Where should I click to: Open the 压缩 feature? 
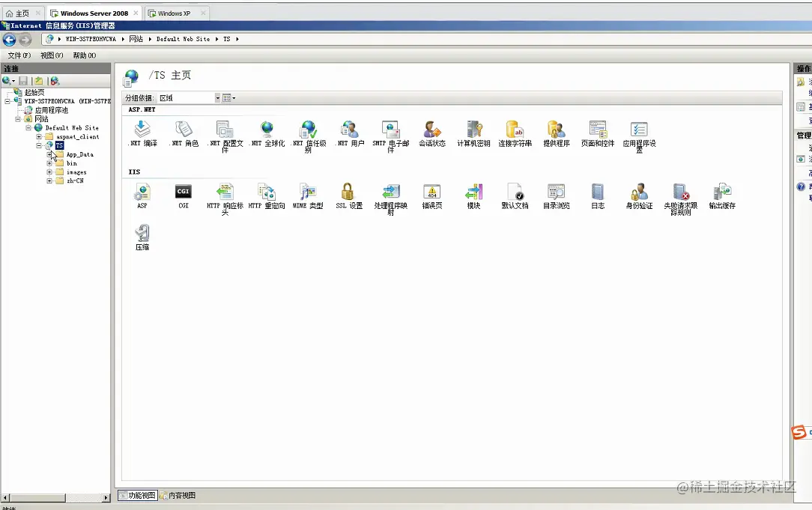coord(142,237)
